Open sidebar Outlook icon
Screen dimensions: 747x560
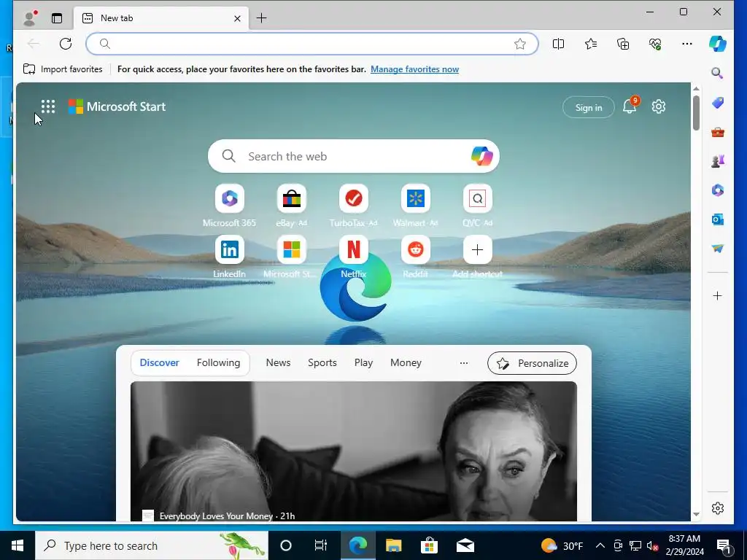click(x=718, y=219)
